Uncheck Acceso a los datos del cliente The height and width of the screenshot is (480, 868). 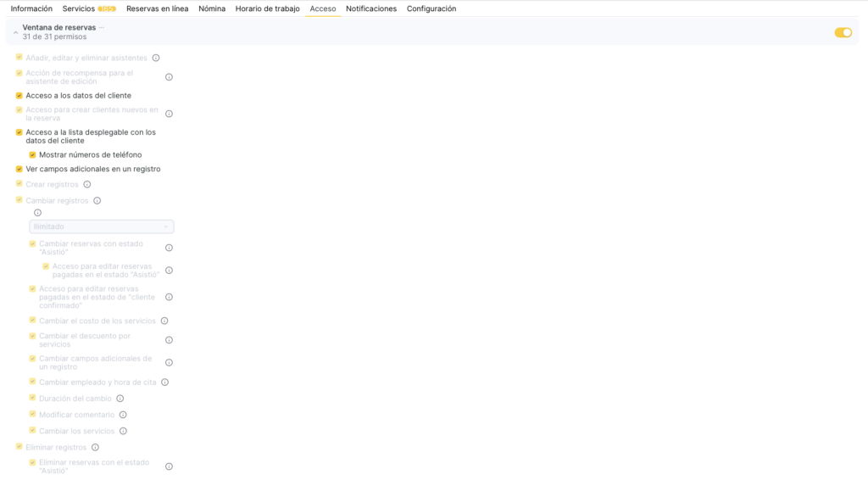pyautogui.click(x=19, y=96)
